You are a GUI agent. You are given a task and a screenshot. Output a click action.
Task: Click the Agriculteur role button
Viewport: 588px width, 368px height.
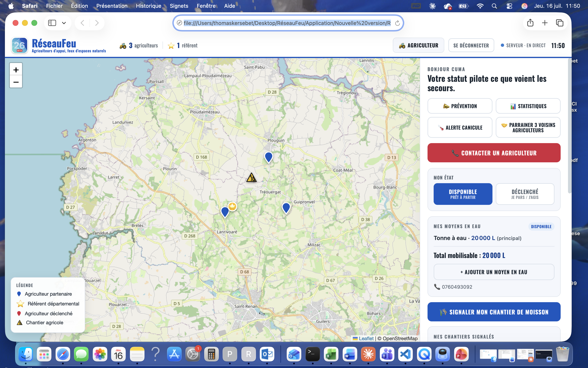point(418,45)
